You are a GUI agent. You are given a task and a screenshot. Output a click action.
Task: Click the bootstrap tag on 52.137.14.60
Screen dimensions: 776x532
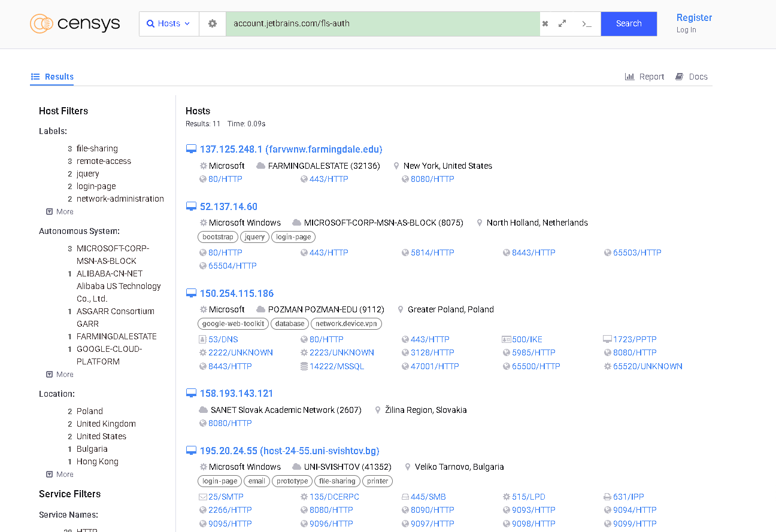[x=217, y=237]
